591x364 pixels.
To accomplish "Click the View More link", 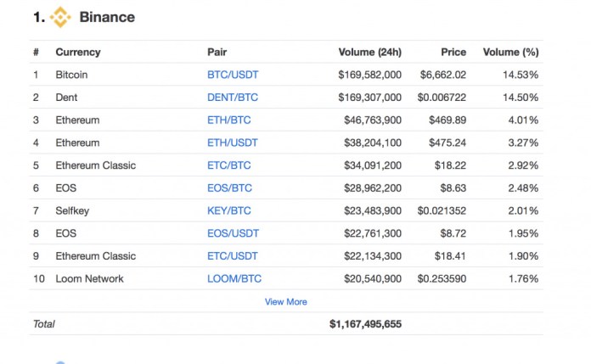I will 285,302.
